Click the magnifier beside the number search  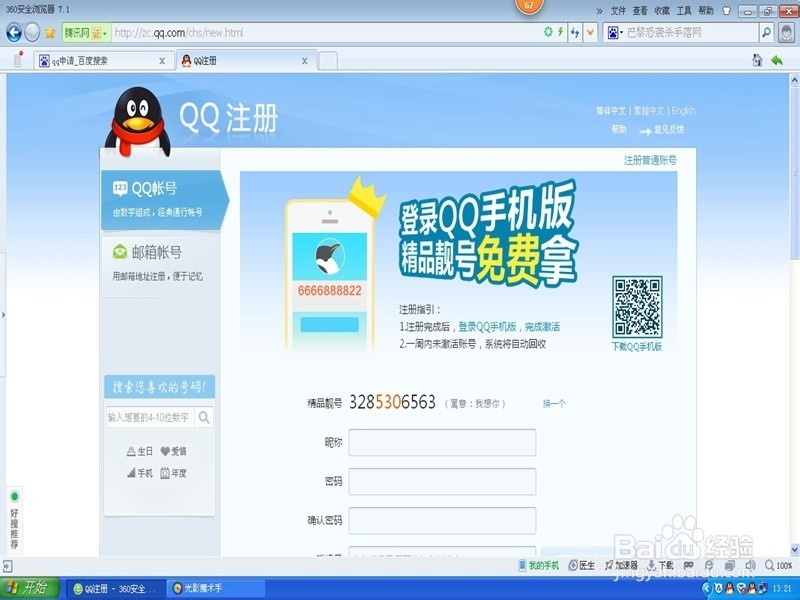[204, 417]
